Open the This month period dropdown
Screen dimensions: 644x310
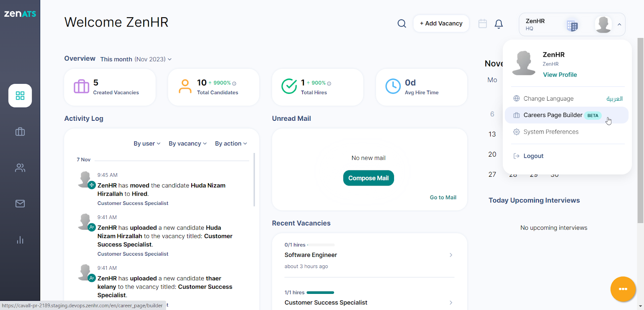pyautogui.click(x=136, y=59)
